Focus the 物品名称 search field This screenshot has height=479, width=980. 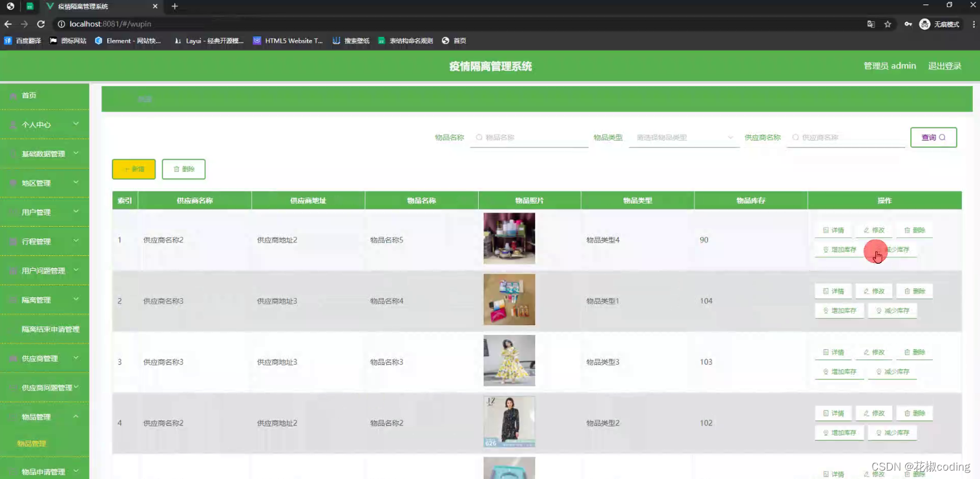click(529, 138)
